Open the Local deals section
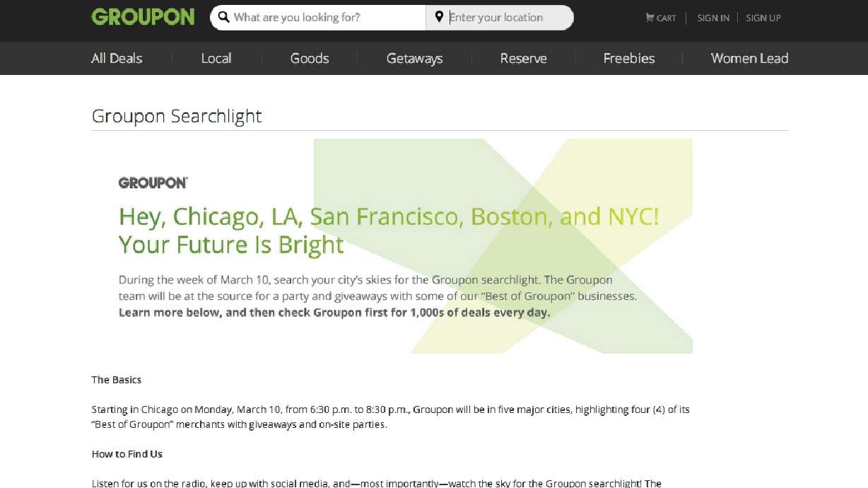This screenshot has height=488, width=868. click(216, 58)
